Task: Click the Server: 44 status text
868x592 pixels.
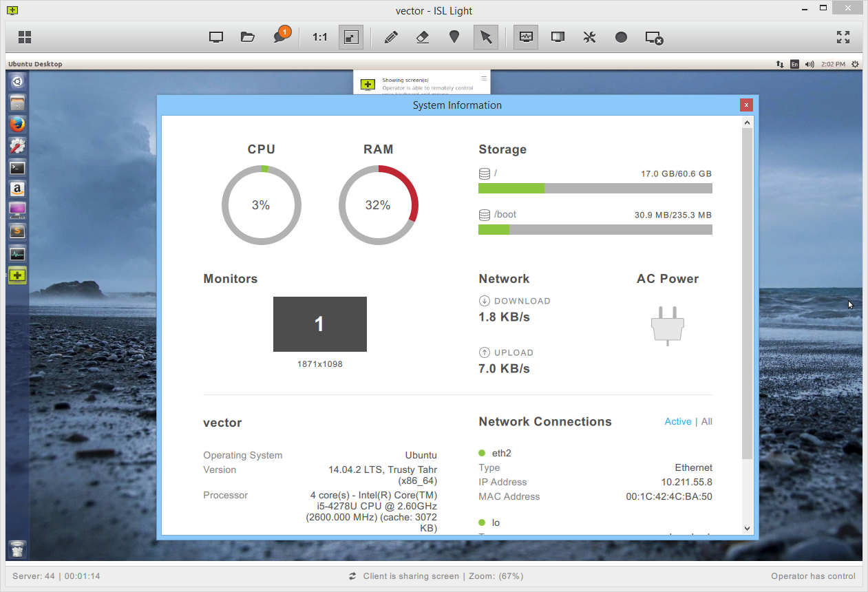Action: [34, 576]
